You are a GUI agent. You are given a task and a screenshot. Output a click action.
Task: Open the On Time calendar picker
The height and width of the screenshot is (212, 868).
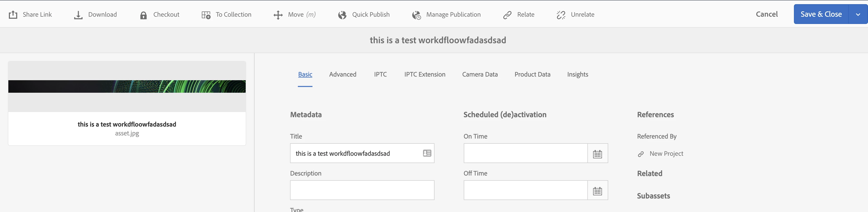pyautogui.click(x=598, y=154)
